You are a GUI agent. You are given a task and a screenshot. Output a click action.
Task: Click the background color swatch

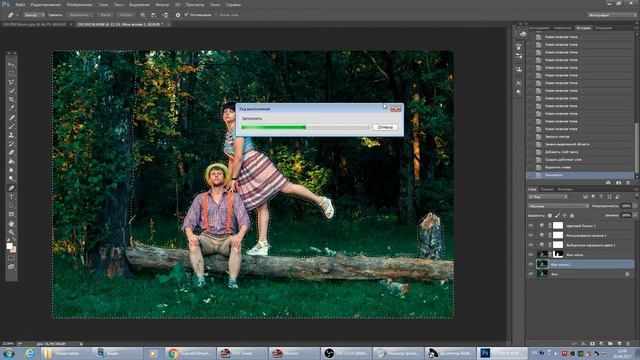pyautogui.click(x=13, y=249)
